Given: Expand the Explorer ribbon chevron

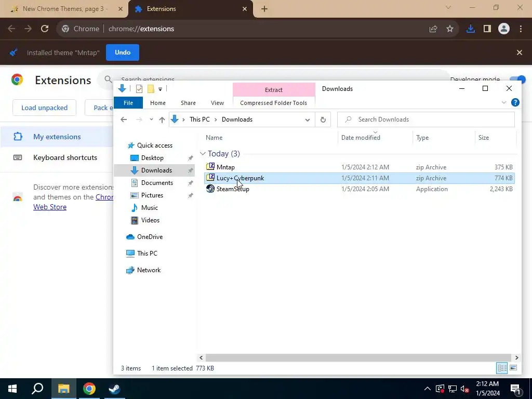Looking at the screenshot, I should point(504,102).
